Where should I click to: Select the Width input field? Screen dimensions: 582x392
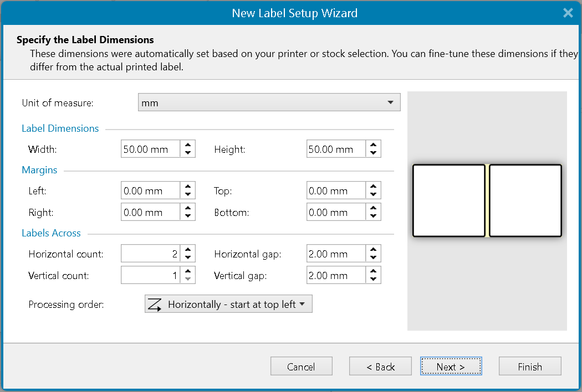pos(150,148)
